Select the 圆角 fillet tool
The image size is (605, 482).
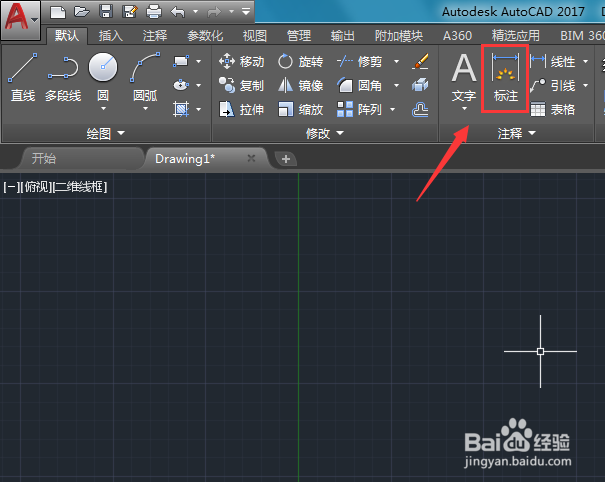click(359, 85)
